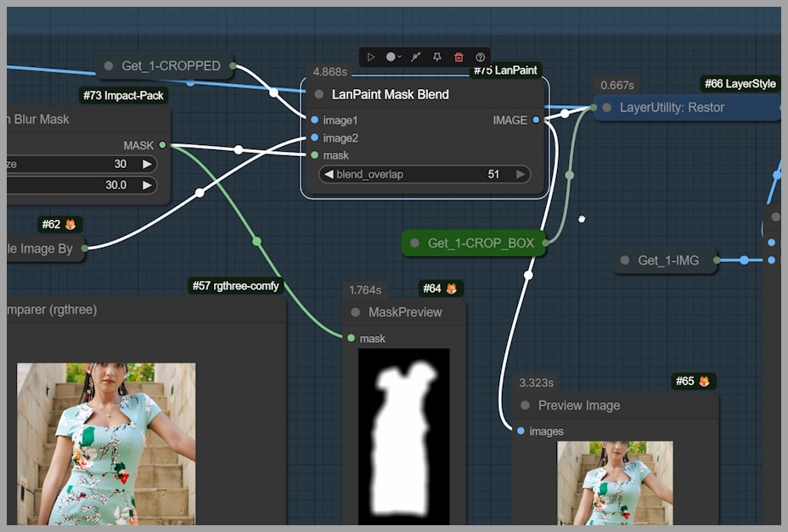788x532 pixels.
Task: Collapse the Preview Image node via its dot
Action: (x=526, y=406)
